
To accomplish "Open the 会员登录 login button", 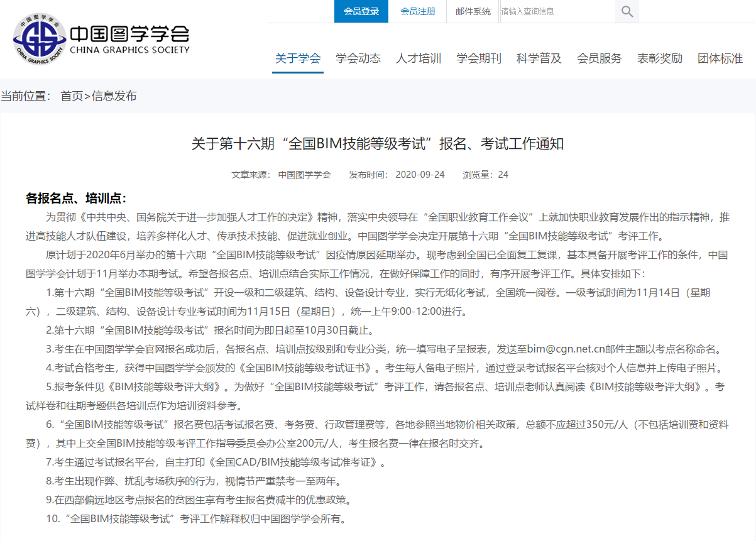I will click(361, 11).
